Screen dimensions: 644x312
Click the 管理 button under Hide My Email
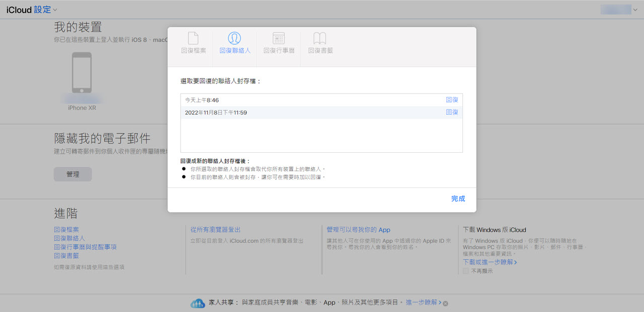click(x=73, y=174)
